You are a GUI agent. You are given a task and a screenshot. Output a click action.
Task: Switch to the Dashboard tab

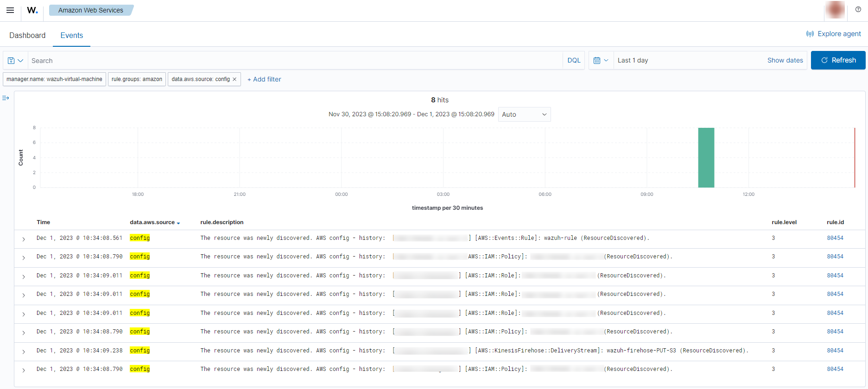(27, 36)
